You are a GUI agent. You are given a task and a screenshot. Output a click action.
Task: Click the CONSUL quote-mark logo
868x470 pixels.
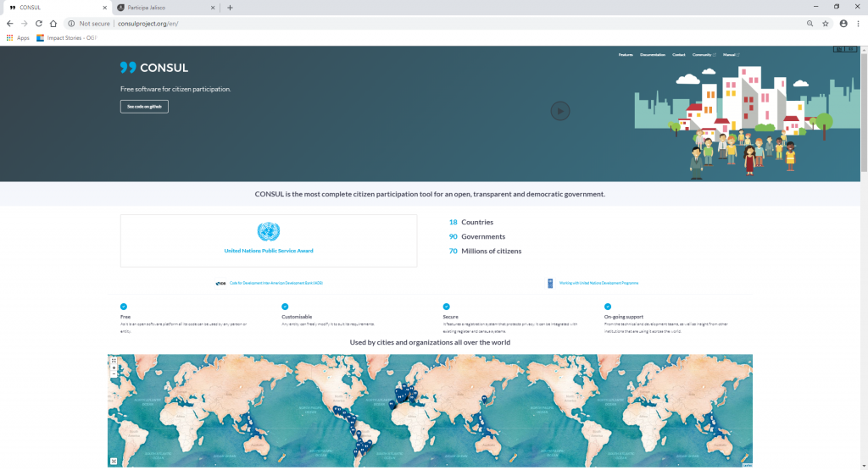pyautogui.click(x=128, y=68)
